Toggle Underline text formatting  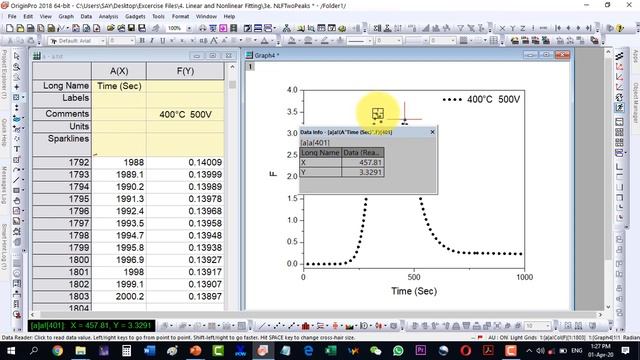[162, 41]
